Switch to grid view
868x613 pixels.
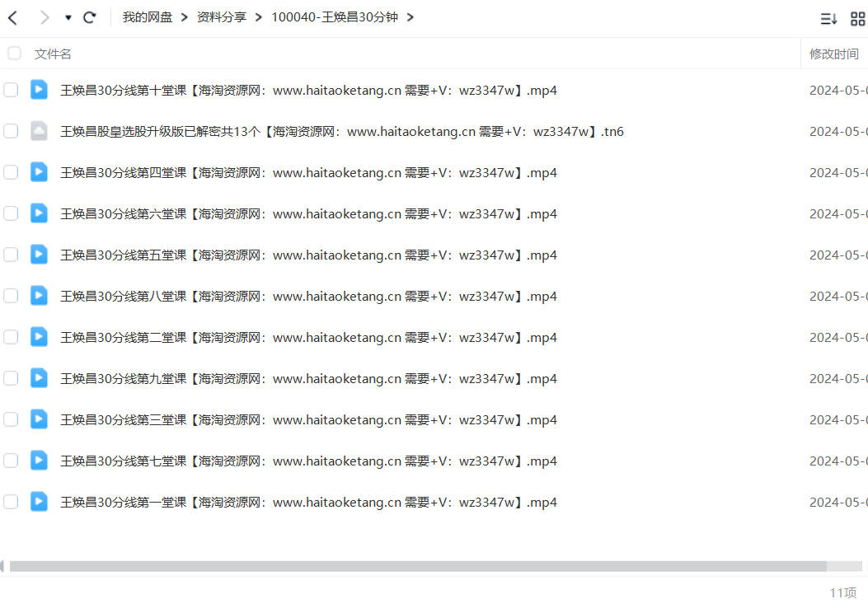tap(857, 19)
